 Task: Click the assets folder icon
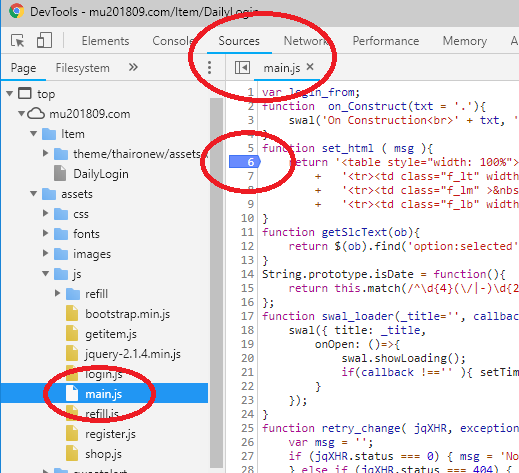click(x=49, y=194)
